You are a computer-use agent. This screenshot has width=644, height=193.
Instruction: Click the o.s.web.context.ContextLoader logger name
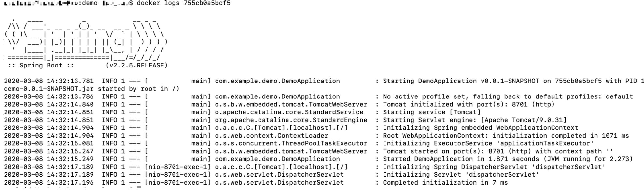coord(272,136)
